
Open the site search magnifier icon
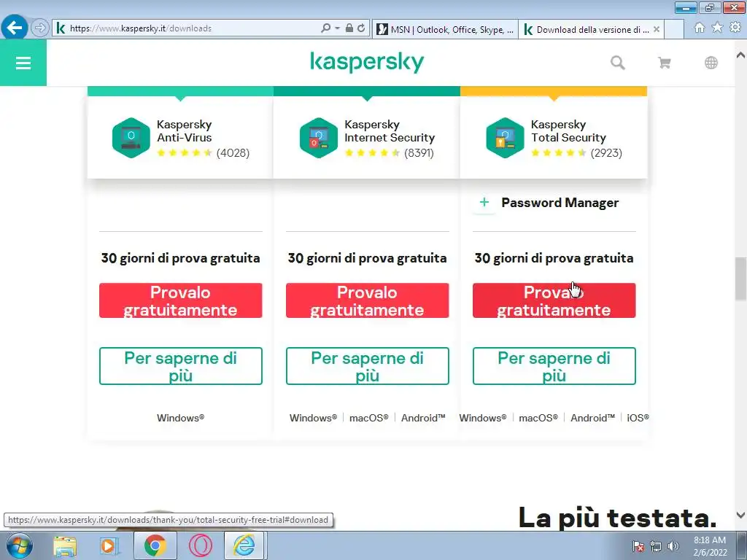point(618,63)
